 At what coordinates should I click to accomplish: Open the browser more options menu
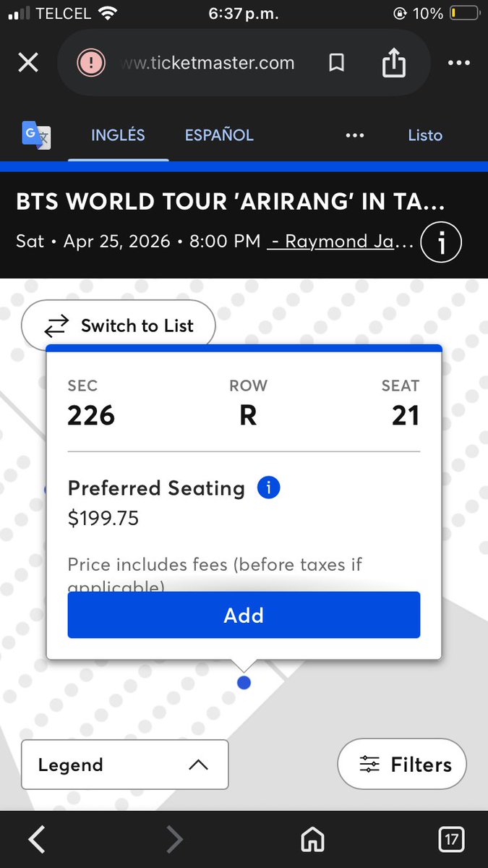pos(459,63)
